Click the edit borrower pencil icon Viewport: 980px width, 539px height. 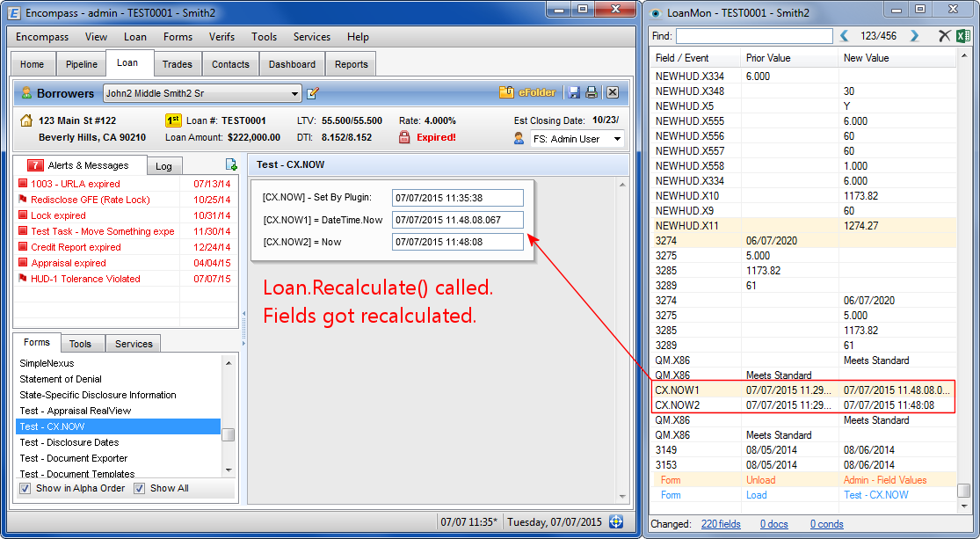313,93
